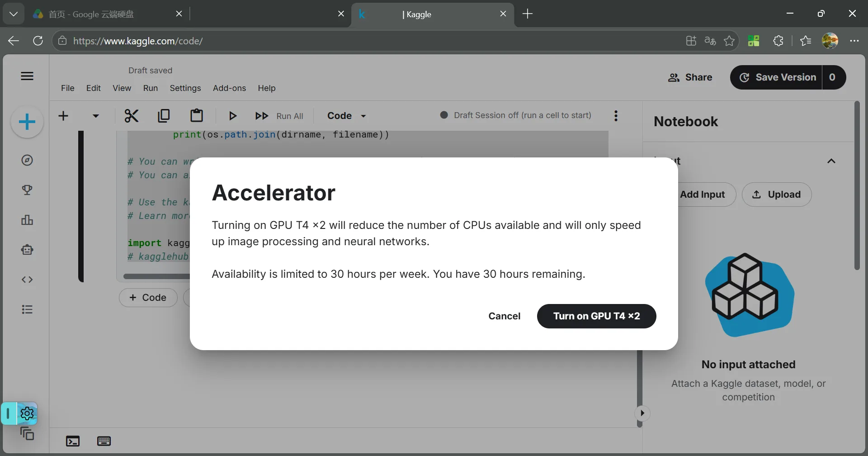Paste cell with clipboard icon
The height and width of the screenshot is (456, 868).
coord(196,115)
